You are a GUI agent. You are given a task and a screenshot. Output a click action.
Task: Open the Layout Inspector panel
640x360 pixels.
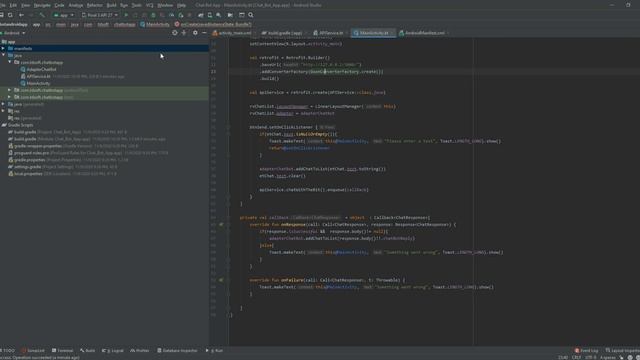pyautogui.click(x=622, y=350)
